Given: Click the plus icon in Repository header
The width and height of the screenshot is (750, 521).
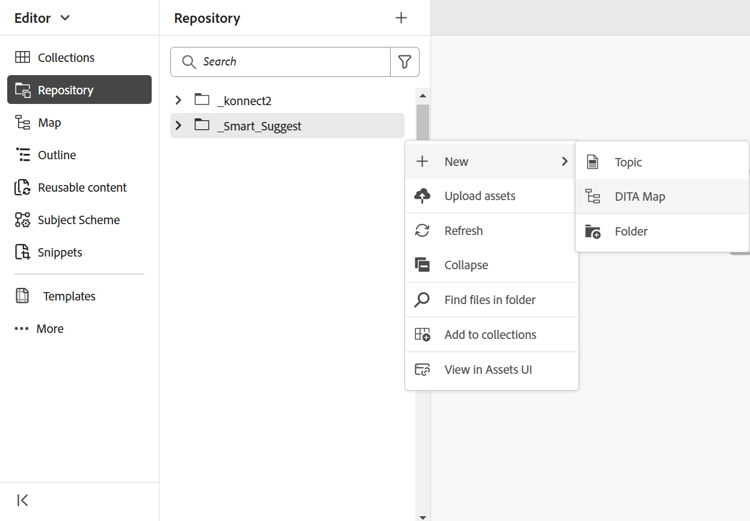Looking at the screenshot, I should click(x=401, y=18).
